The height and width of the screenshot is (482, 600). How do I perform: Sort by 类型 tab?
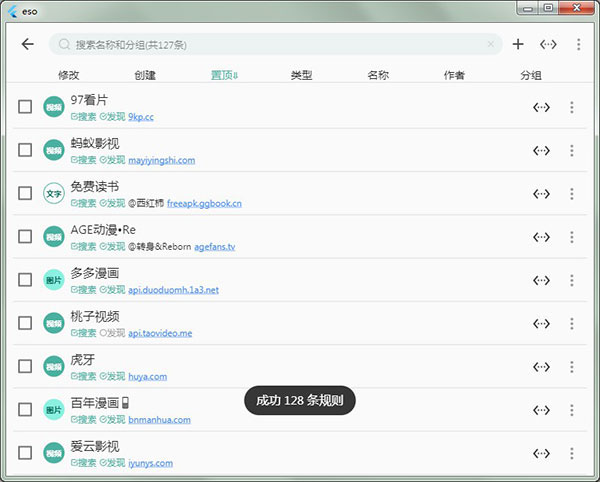(x=302, y=75)
